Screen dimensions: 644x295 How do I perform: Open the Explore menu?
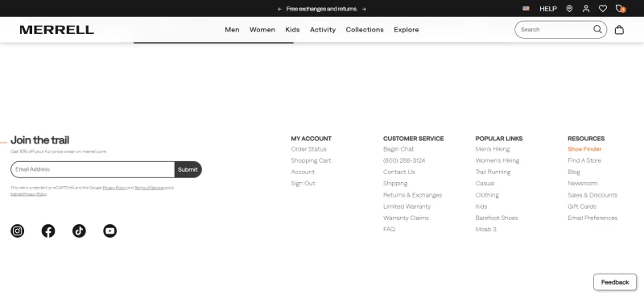click(407, 30)
